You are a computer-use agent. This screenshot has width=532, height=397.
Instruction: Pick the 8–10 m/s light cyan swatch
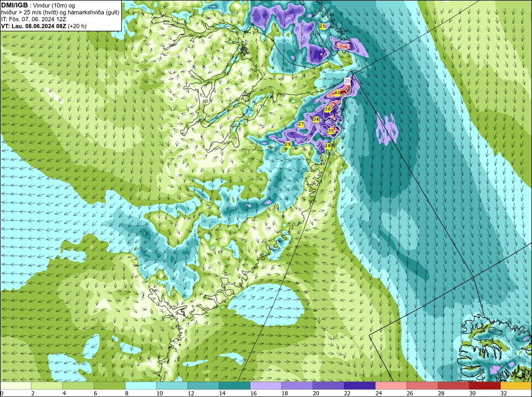point(141,385)
